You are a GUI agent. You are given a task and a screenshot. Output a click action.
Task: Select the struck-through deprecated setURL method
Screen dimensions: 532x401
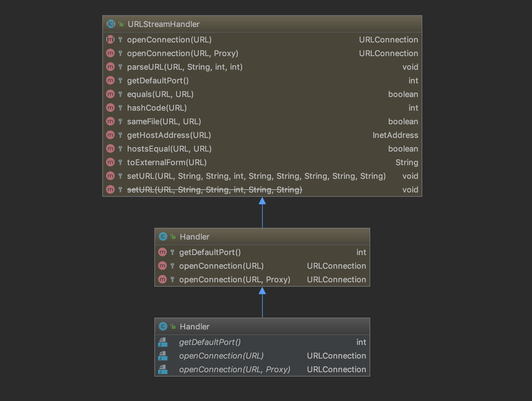pyautogui.click(x=215, y=190)
